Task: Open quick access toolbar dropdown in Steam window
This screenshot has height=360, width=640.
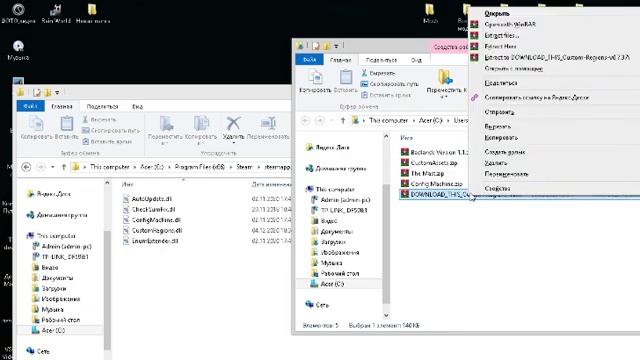Action: [x=57, y=93]
